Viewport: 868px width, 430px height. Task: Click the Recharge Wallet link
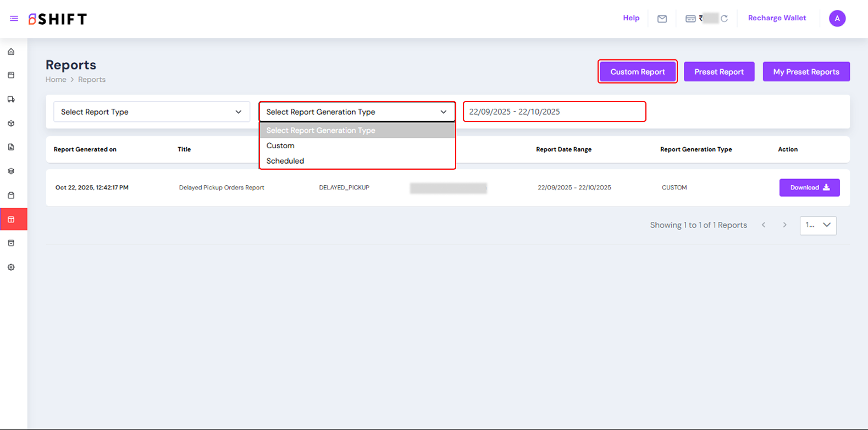[x=776, y=18]
